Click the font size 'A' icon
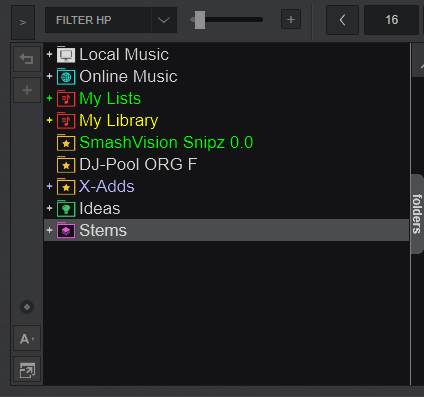The image size is (424, 397). coord(27,339)
